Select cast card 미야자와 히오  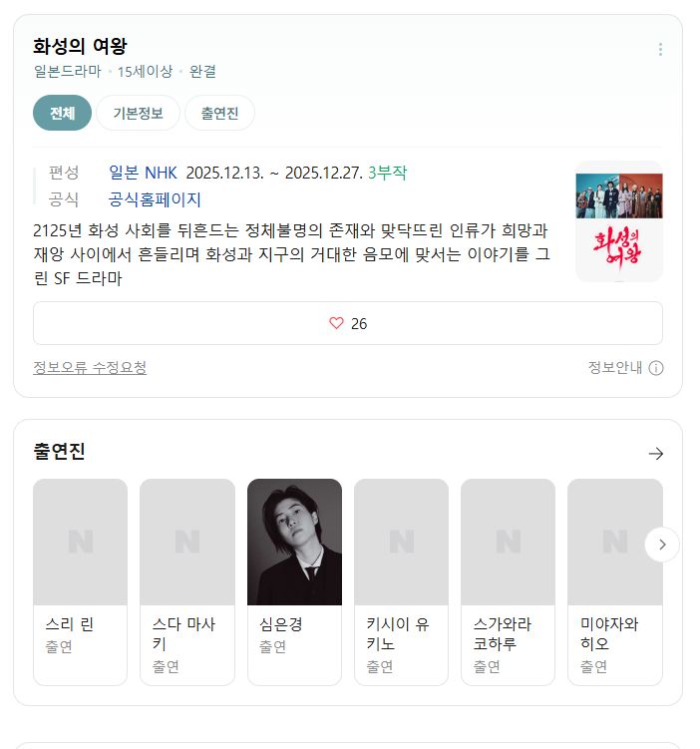click(615, 581)
